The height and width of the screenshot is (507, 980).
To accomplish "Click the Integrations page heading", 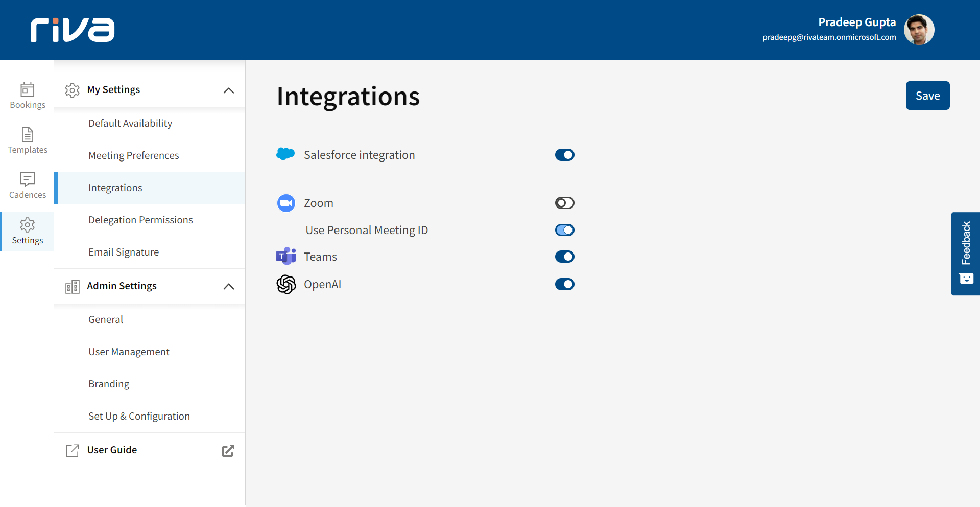I will click(348, 97).
